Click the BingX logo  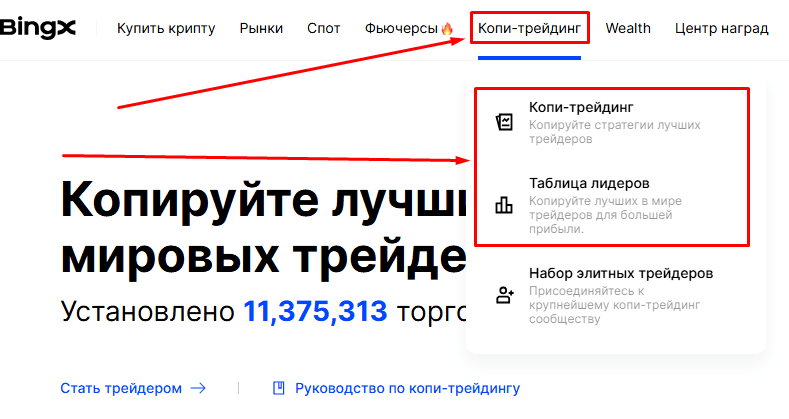38,28
